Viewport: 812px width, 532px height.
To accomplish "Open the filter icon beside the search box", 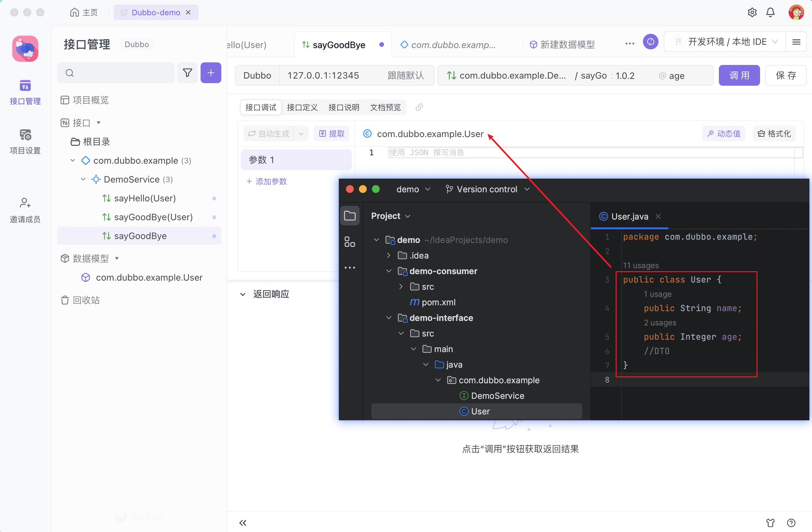I will (187, 72).
